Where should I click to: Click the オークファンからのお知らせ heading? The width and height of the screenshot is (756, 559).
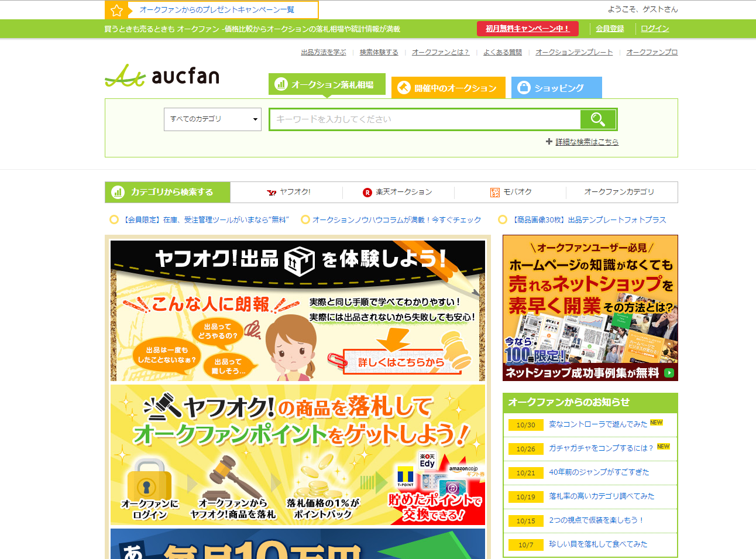pyautogui.click(x=569, y=402)
